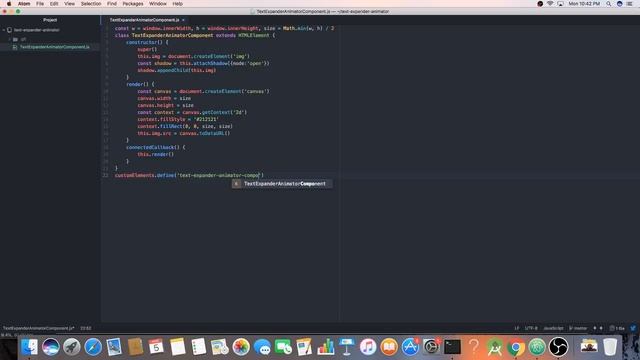Open the Atom application menu
Image resolution: width=640 pixels, height=360 pixels.
24,4
